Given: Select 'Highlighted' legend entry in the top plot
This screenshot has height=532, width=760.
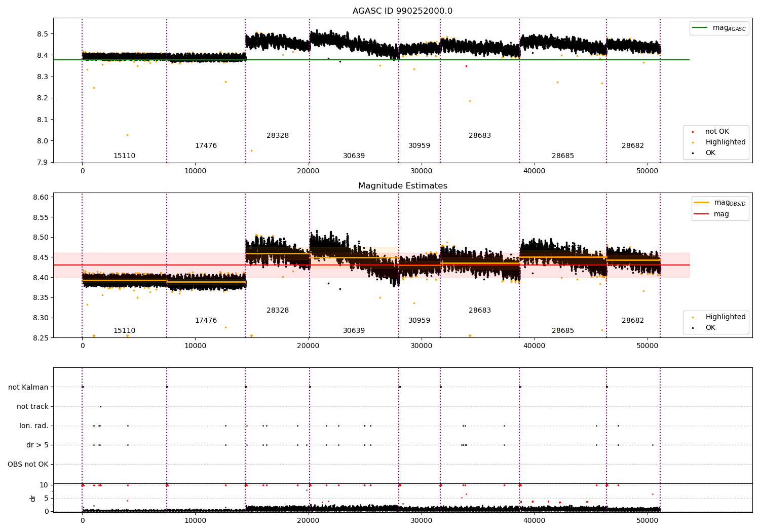Looking at the screenshot, I should [x=726, y=142].
